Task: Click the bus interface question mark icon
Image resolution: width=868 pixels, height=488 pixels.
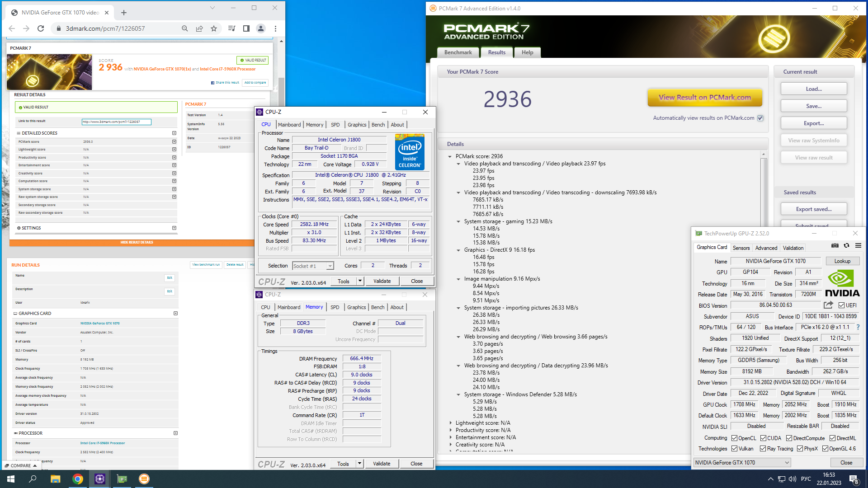Action: click(858, 327)
